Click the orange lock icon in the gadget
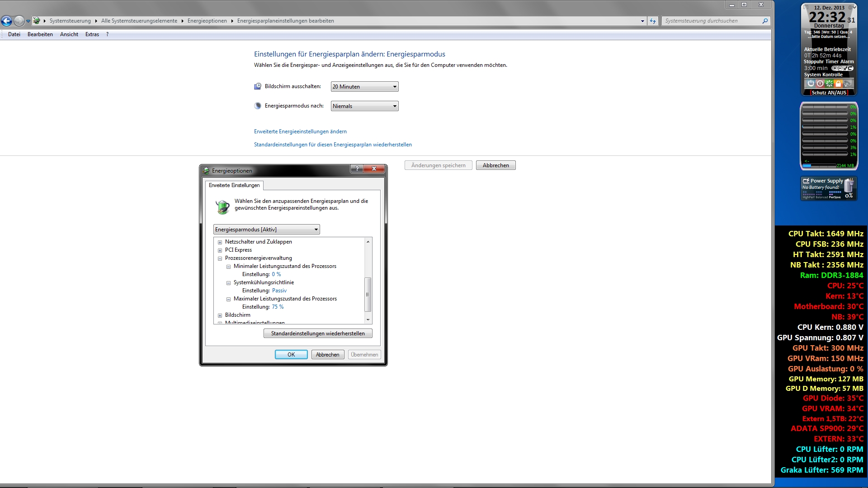Screen dimensions: 868x488 pos(838,84)
